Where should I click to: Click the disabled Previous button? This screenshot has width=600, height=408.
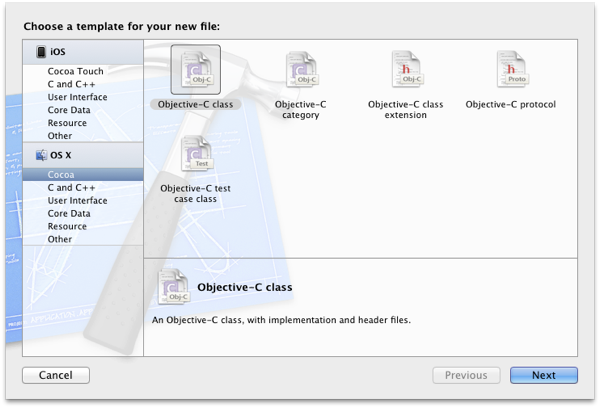point(466,375)
